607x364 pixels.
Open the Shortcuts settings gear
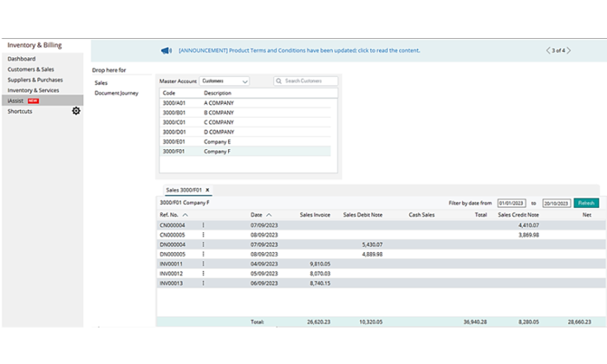[x=76, y=111]
